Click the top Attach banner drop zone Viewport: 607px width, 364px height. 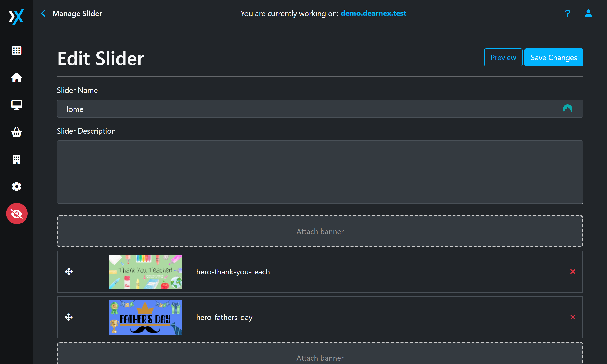click(320, 231)
